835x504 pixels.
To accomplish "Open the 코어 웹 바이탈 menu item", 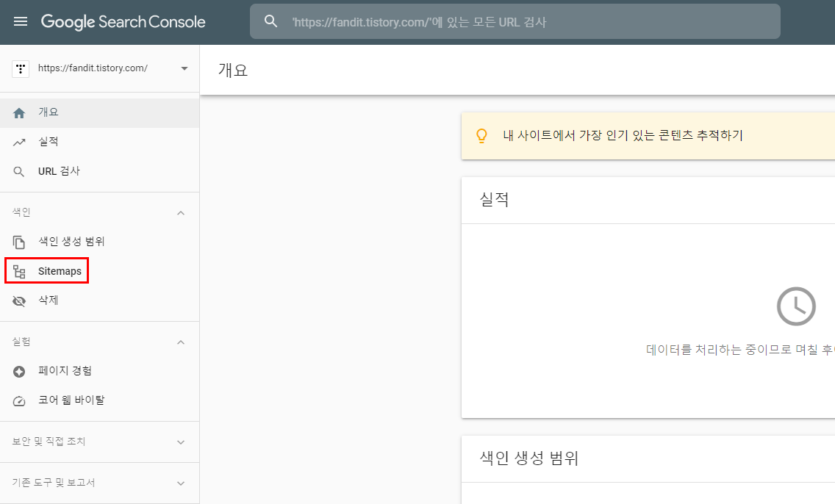I will (99, 400).
